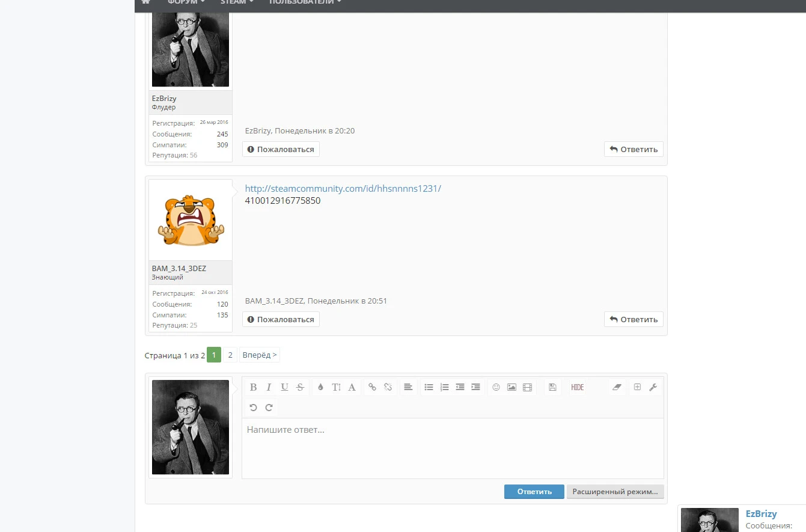The width and height of the screenshot is (806, 532).
Task: Insert a HIDE tag in the editor
Action: click(x=578, y=387)
